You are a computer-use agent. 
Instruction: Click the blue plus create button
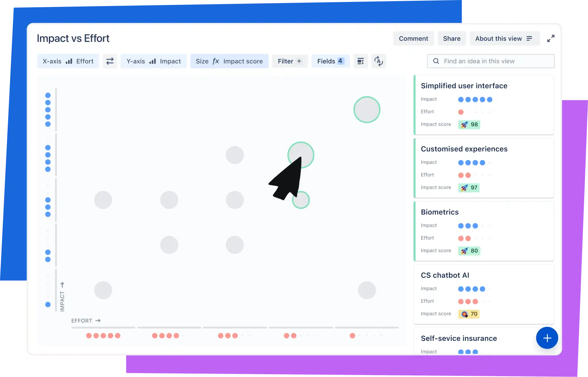(547, 338)
